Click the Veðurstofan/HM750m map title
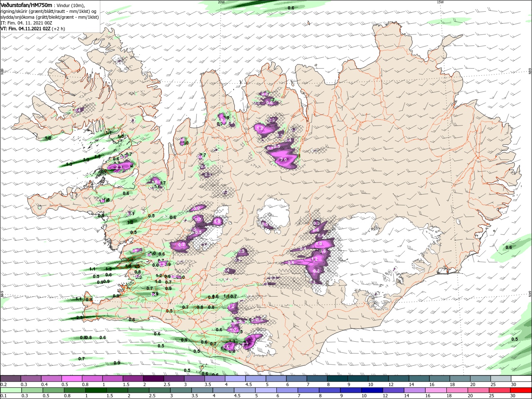The width and height of the screenshot is (532, 399). tap(26, 5)
